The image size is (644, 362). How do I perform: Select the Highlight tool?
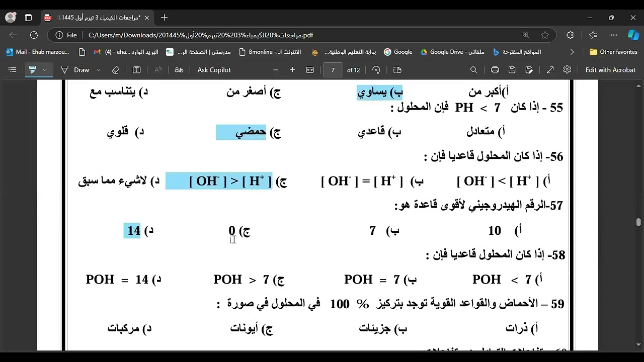point(33,70)
